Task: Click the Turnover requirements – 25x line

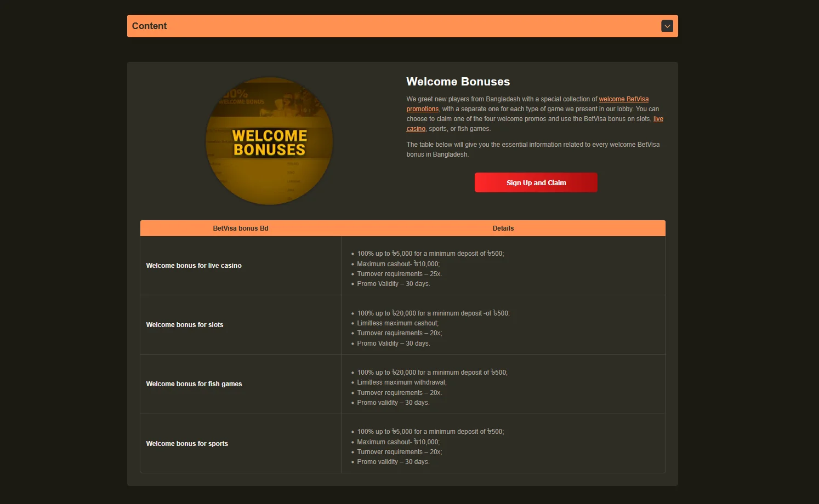Action: [399, 274]
